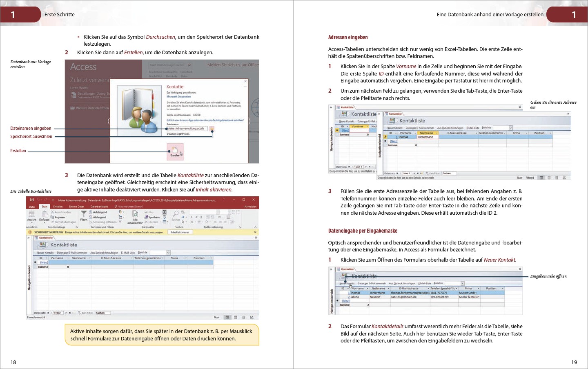Click Alle aktualisieren refresh icon
Viewport: 588px width, 369px height.
[135, 214]
